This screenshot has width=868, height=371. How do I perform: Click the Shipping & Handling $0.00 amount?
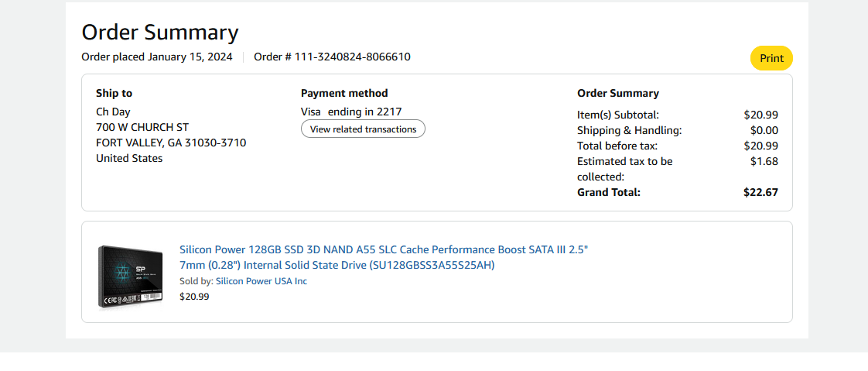[x=764, y=130]
